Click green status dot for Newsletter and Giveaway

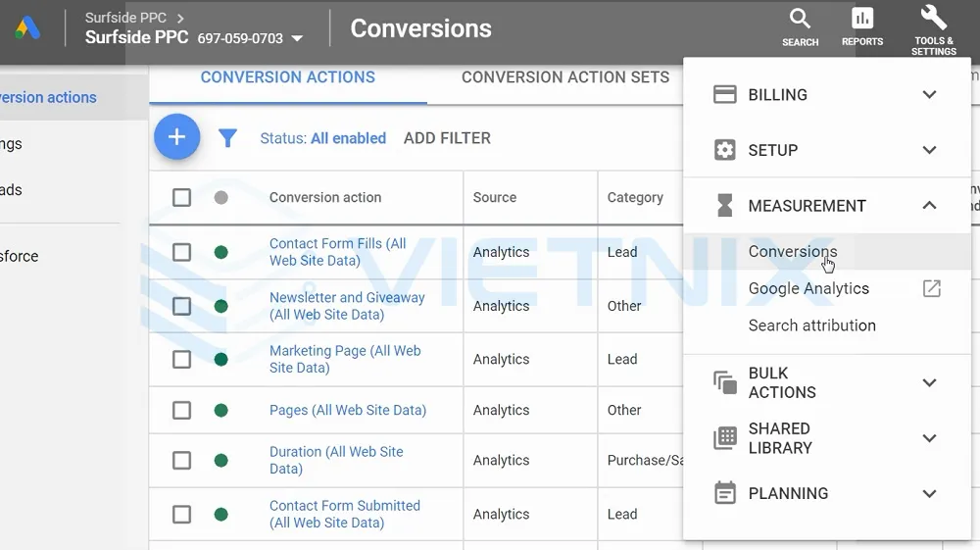coord(220,306)
